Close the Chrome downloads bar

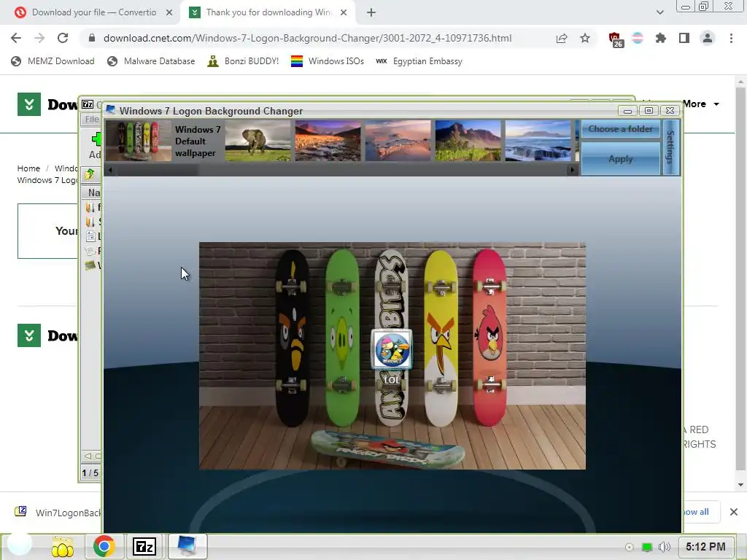pyautogui.click(x=734, y=512)
